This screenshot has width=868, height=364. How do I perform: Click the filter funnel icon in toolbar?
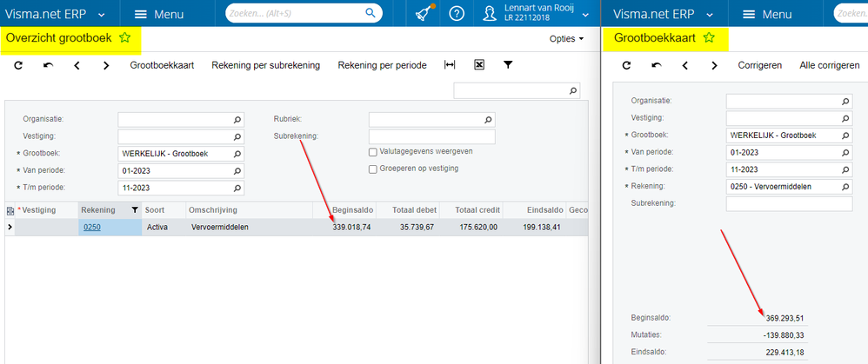click(x=508, y=65)
